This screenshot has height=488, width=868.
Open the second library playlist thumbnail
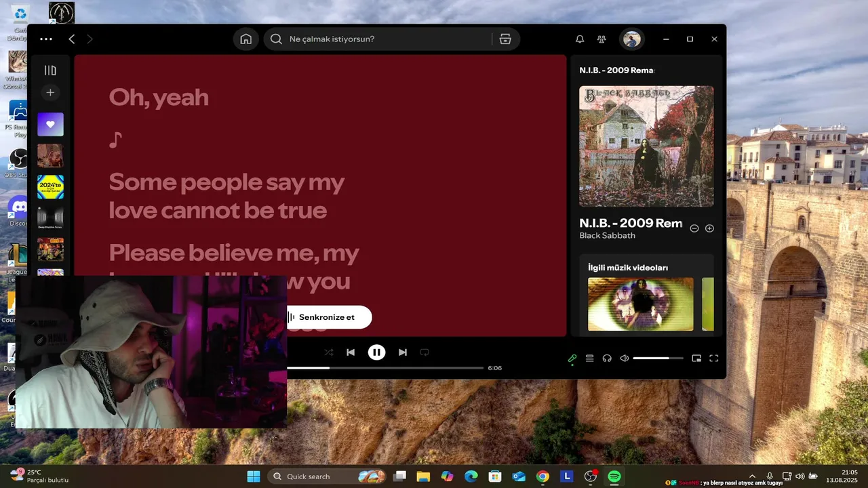pyautogui.click(x=50, y=155)
